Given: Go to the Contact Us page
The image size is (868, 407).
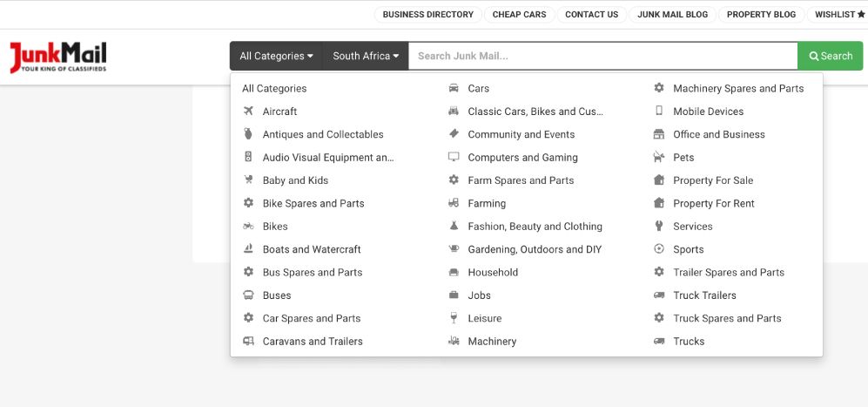Looking at the screenshot, I should click(x=591, y=15).
